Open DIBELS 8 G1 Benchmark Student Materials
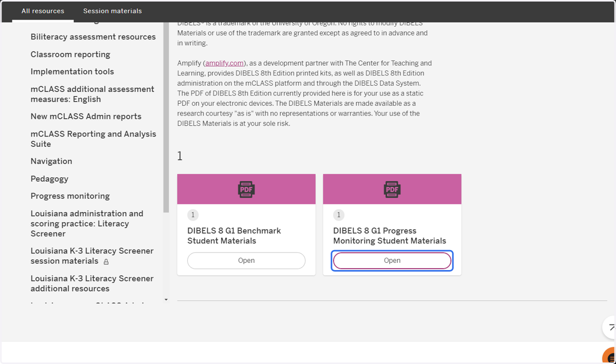The width and height of the screenshot is (616, 364). pos(246,260)
